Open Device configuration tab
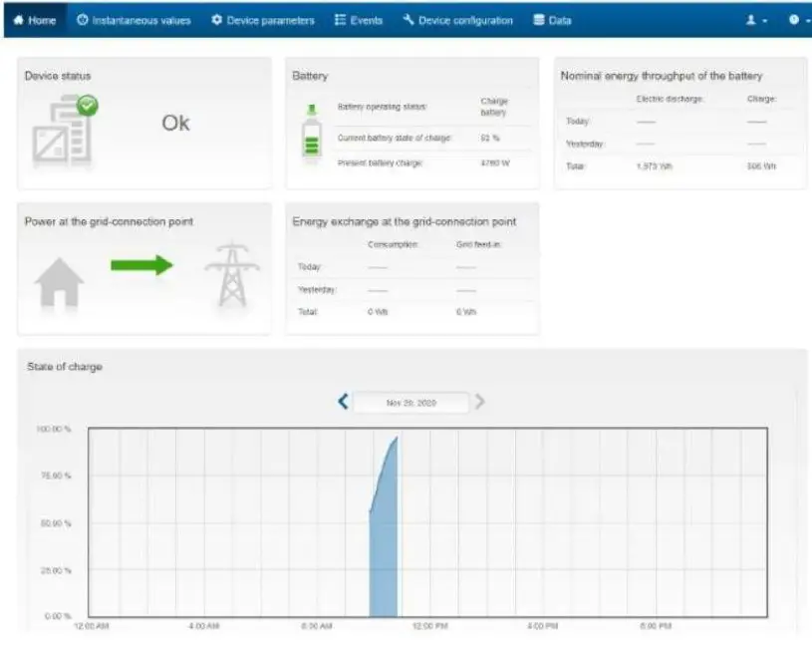This screenshot has width=812, height=654. click(457, 20)
